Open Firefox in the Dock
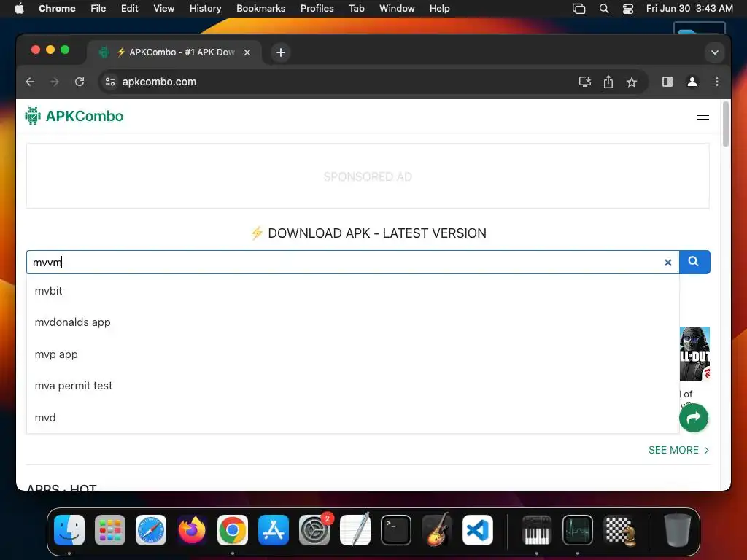This screenshot has width=747, height=560. [x=192, y=530]
